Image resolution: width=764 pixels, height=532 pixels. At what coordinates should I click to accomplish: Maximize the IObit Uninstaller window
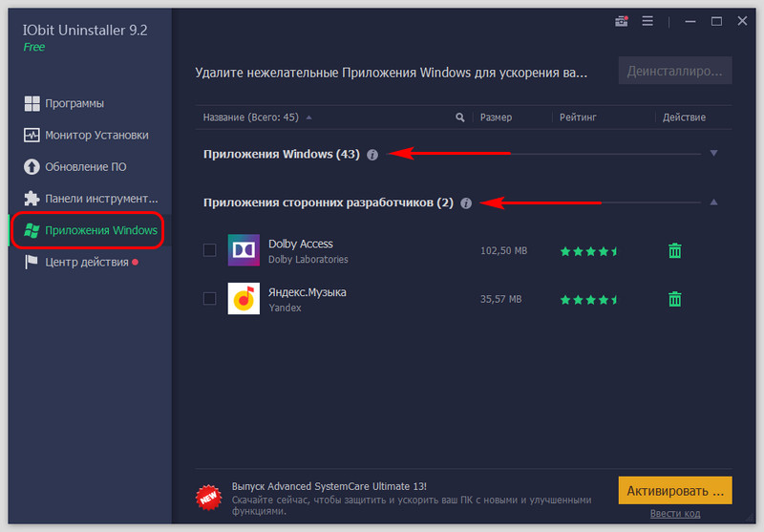click(717, 21)
